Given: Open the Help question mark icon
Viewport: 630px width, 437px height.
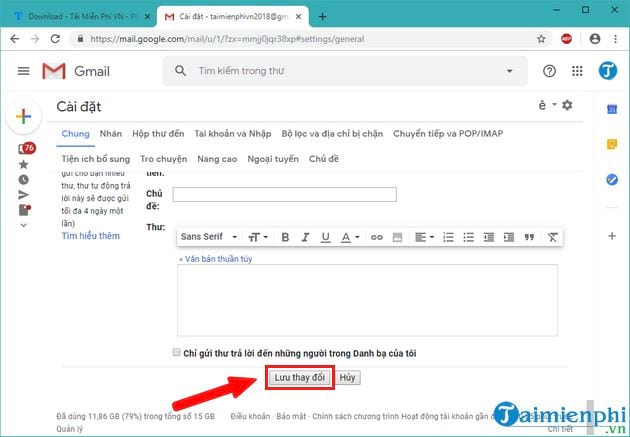Looking at the screenshot, I should pos(549,71).
